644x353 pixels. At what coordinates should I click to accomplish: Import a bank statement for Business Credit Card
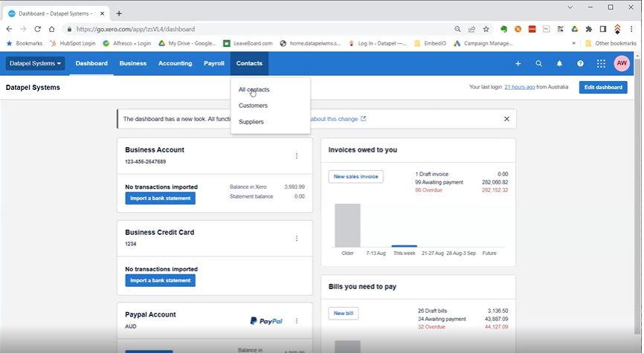pos(160,280)
